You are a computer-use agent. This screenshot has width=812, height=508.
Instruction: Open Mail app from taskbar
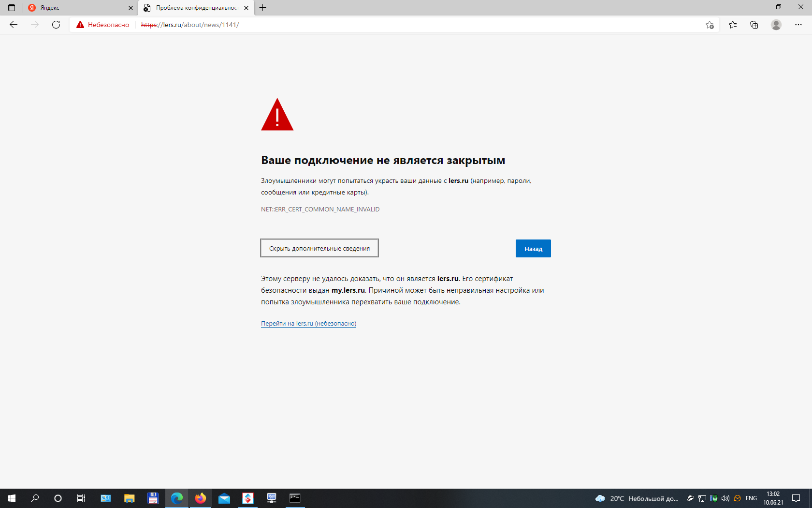[224, 498]
